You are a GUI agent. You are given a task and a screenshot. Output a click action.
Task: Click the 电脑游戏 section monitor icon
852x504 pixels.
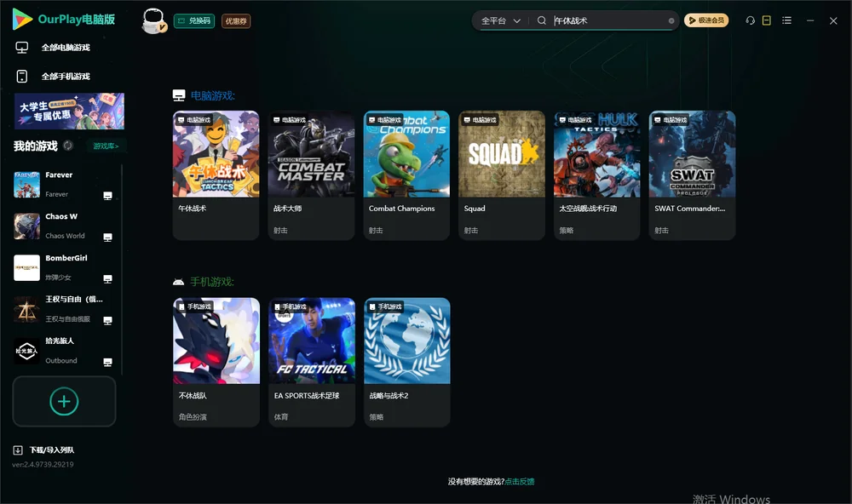click(x=179, y=95)
